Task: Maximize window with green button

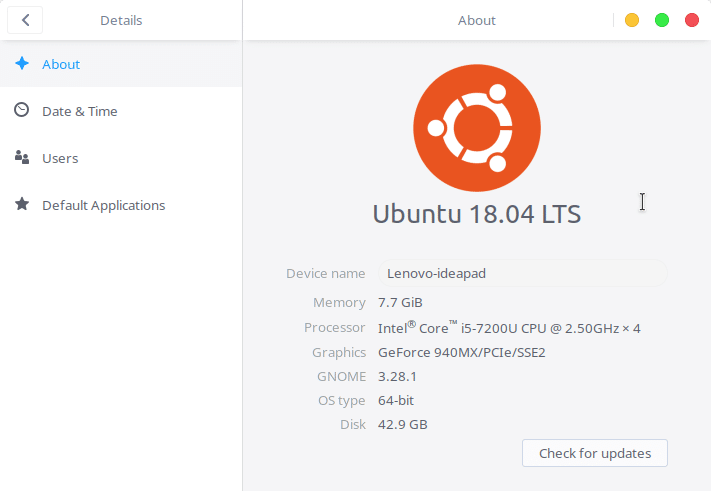Action: [x=662, y=20]
